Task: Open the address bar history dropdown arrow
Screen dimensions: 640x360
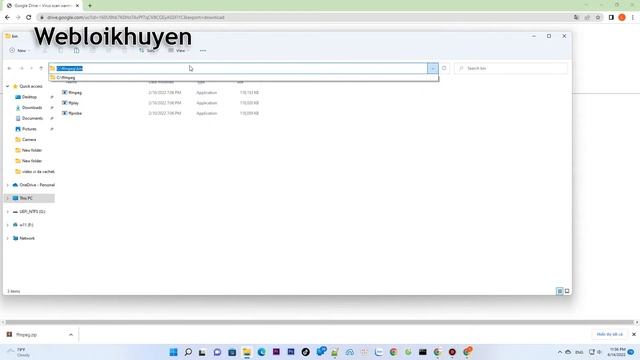Action: 433,68
